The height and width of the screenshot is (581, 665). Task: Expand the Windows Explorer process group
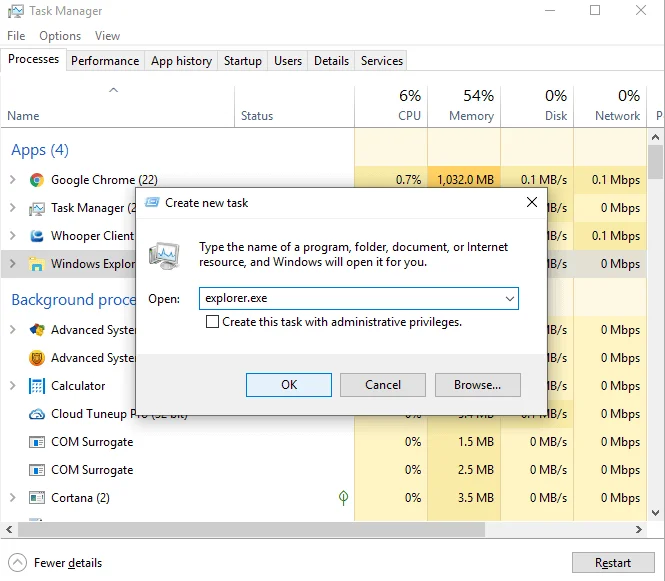click(x=13, y=264)
